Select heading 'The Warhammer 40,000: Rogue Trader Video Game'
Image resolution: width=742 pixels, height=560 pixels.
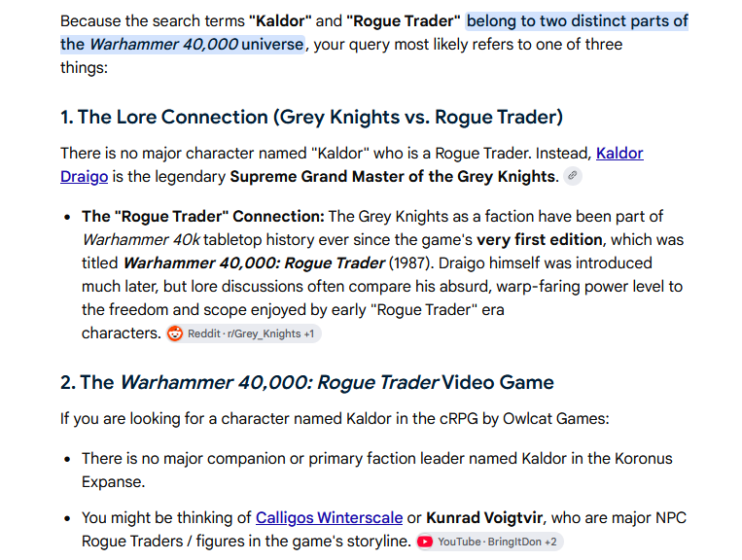306,382
